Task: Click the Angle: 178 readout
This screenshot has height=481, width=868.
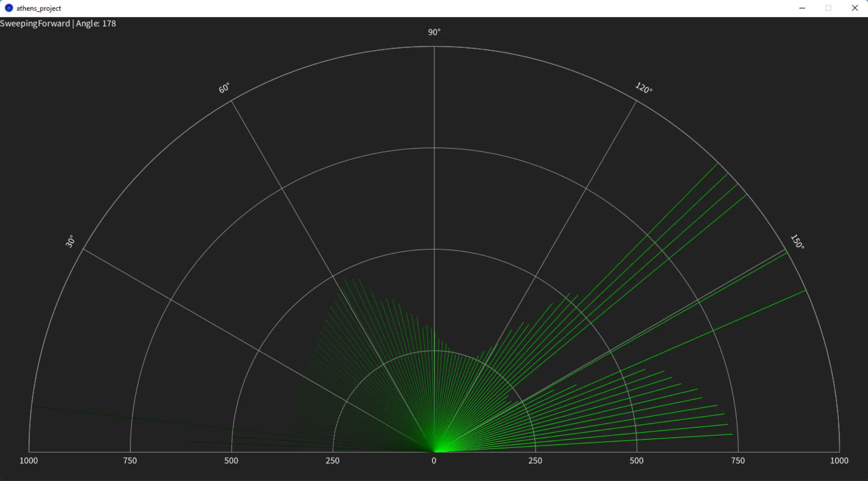Action: tap(96, 24)
